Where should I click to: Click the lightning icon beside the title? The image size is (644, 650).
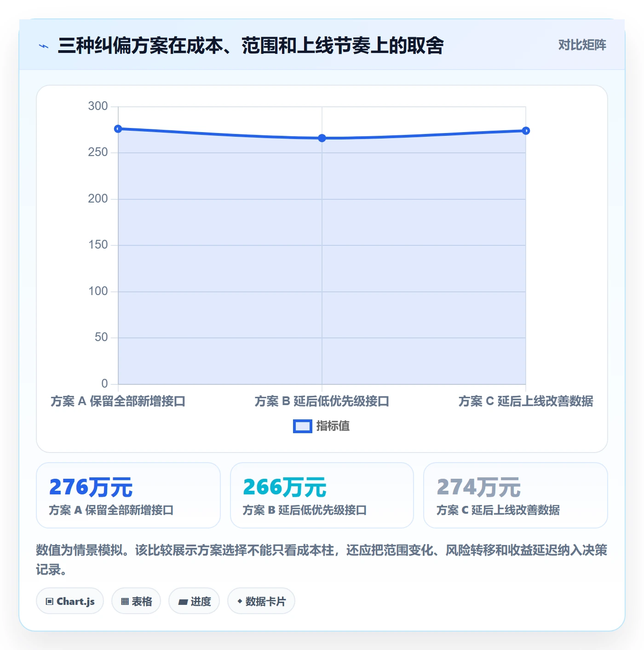coord(44,46)
